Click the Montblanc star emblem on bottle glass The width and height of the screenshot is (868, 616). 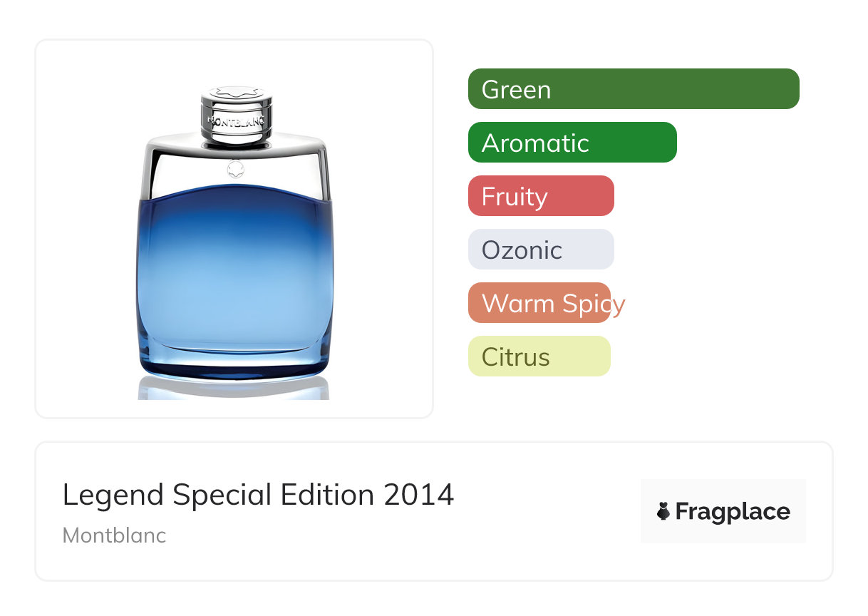(234, 170)
